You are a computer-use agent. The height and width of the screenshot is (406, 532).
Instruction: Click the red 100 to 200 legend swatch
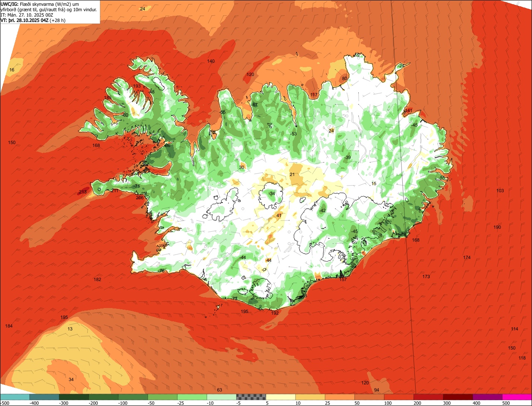399,397
